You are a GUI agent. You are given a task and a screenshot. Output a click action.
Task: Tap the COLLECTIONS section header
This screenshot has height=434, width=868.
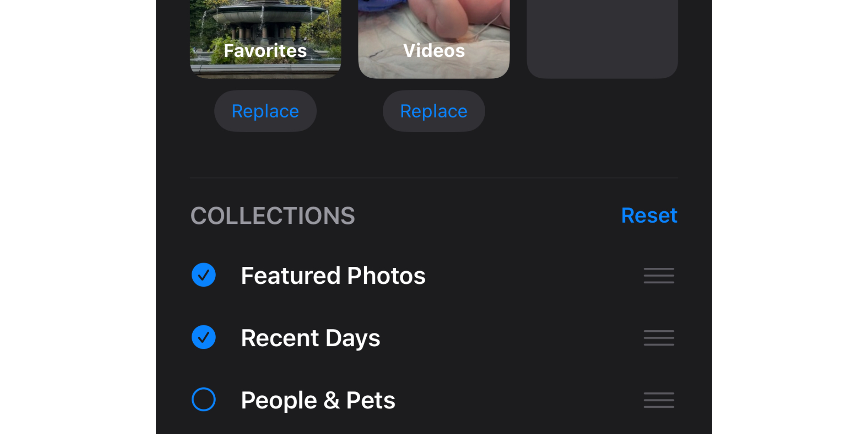click(273, 216)
